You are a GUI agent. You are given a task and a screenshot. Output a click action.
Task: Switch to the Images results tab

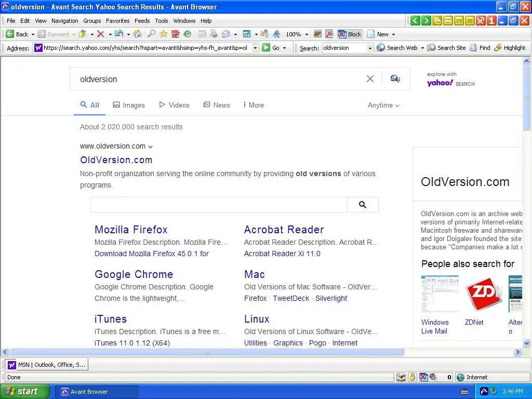coord(129,105)
